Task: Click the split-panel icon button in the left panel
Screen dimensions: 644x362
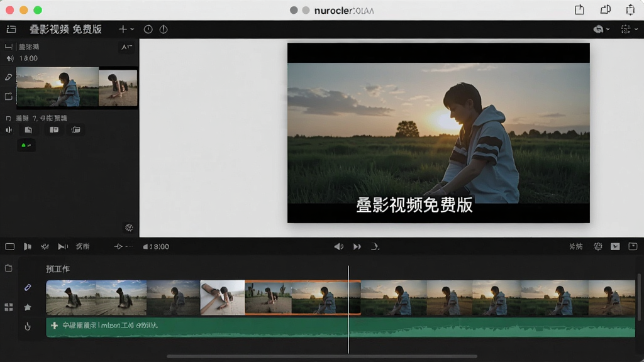Action: (54, 130)
